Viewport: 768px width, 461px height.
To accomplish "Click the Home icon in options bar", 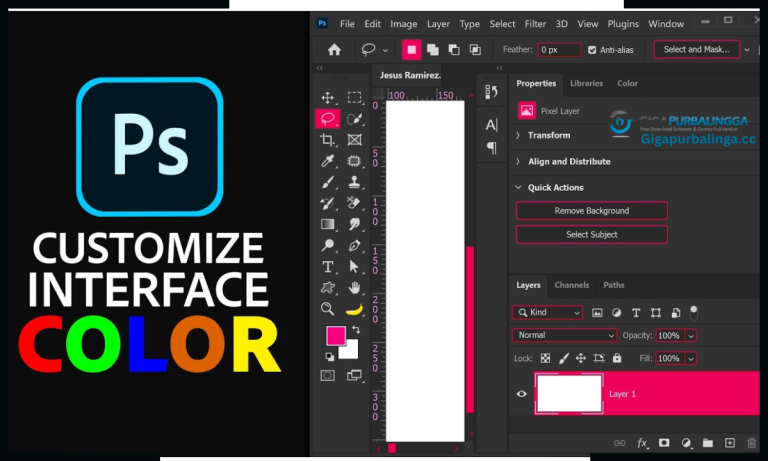I will click(x=334, y=49).
